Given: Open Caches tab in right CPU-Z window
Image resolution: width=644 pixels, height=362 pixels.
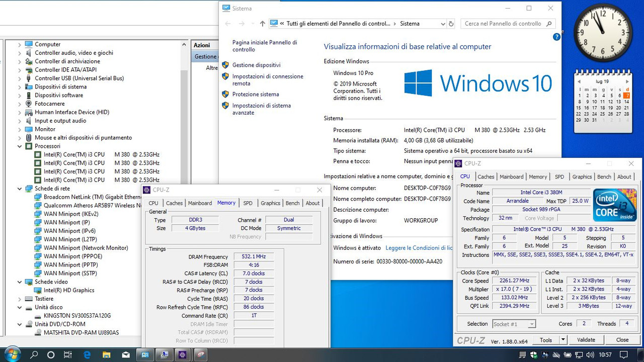Looking at the screenshot, I should 486,177.
